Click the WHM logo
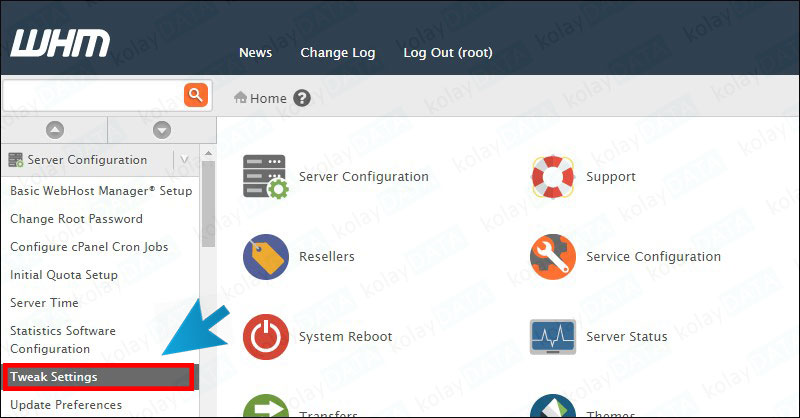 (60, 45)
